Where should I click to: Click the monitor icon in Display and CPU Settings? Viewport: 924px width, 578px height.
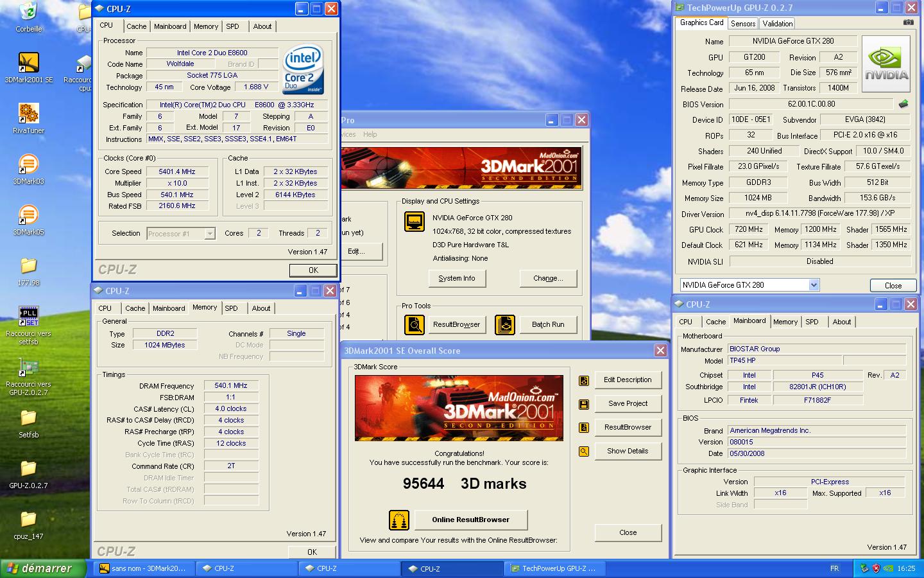point(415,222)
